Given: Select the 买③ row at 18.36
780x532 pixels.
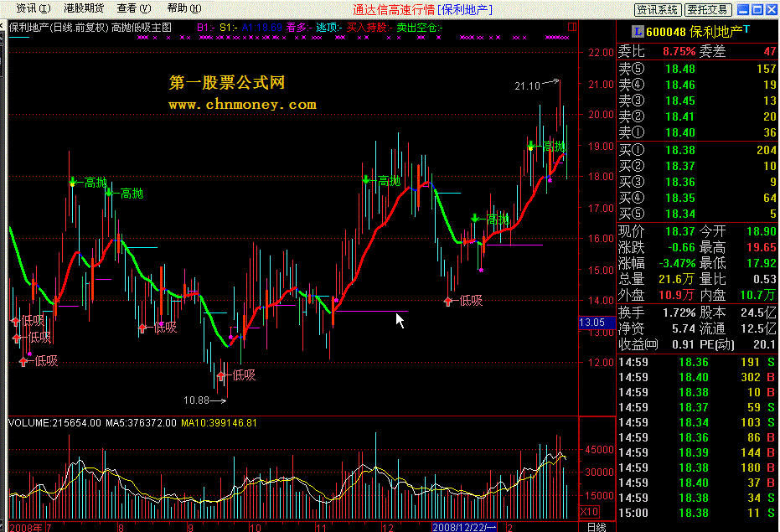Looking at the screenshot, I should point(697,182).
